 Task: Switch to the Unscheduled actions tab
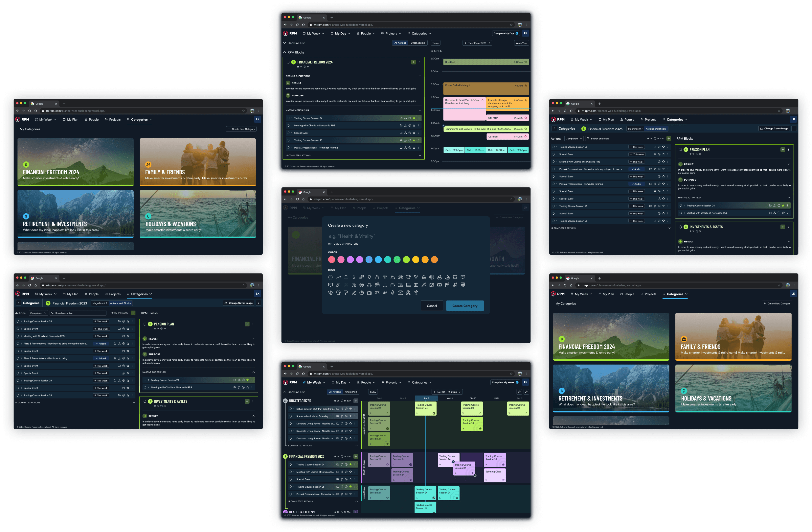tap(418, 43)
